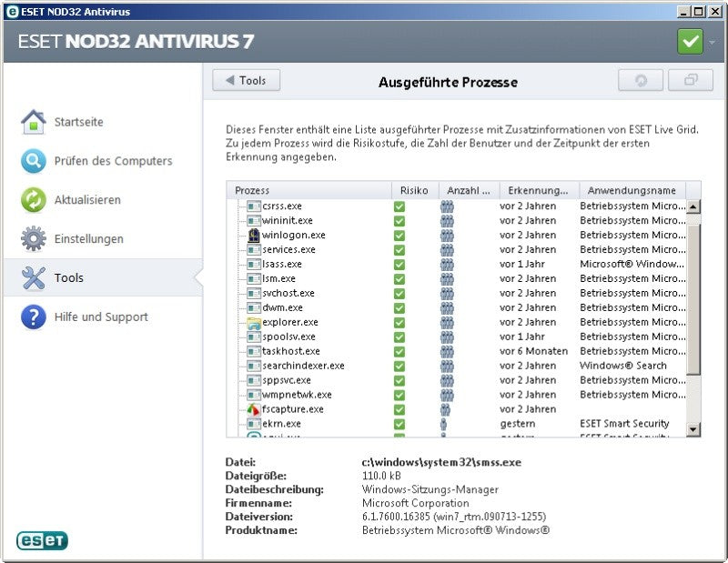Click the users icon for the ekrn.exe row
The height and width of the screenshot is (563, 728).
click(443, 424)
